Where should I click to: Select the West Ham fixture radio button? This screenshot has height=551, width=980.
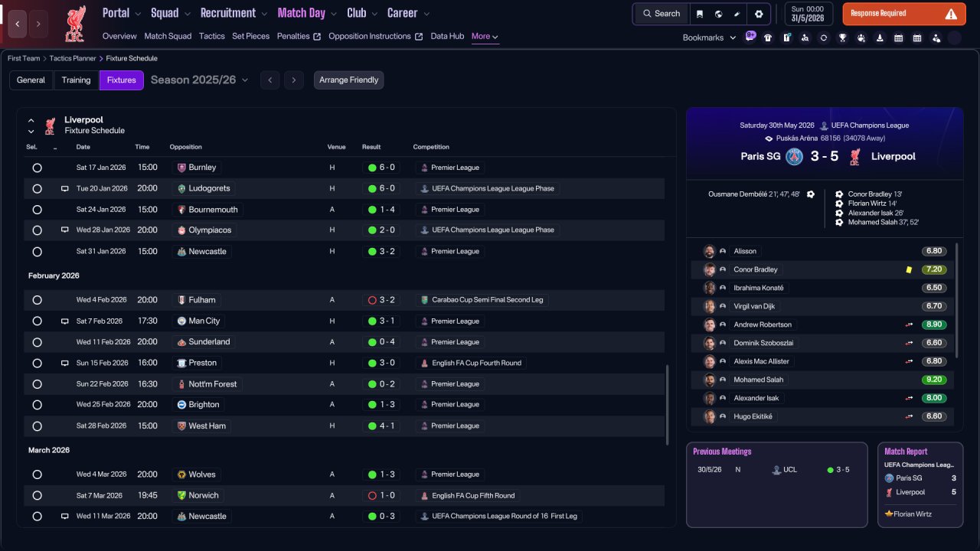tap(37, 426)
